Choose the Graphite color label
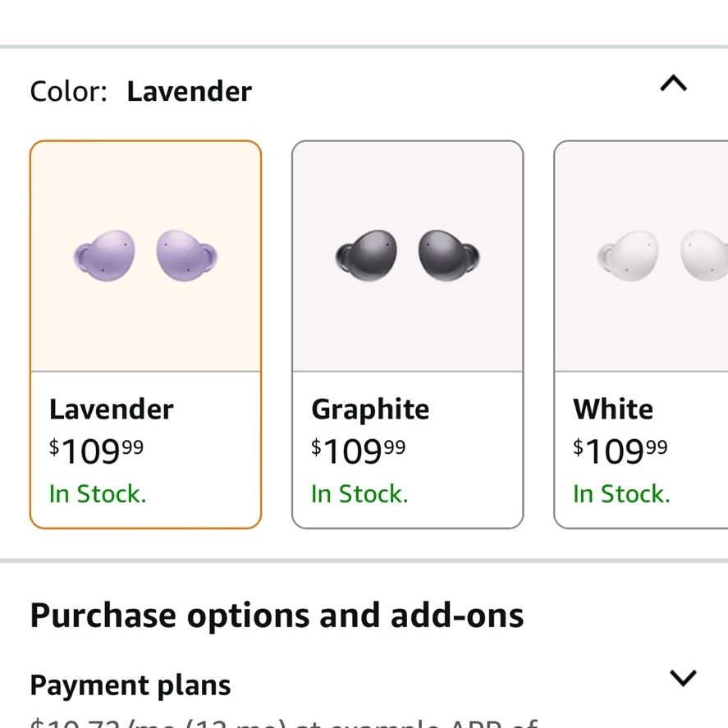Image resolution: width=728 pixels, height=728 pixels. click(370, 409)
